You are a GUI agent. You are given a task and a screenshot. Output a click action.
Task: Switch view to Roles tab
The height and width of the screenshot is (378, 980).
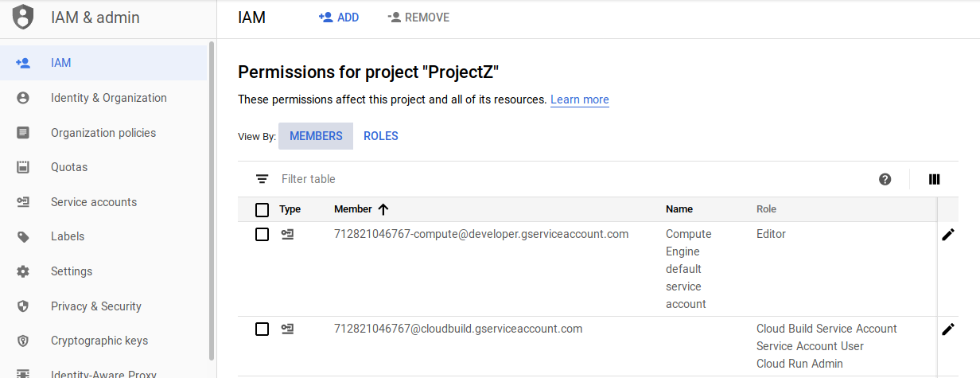pos(381,136)
